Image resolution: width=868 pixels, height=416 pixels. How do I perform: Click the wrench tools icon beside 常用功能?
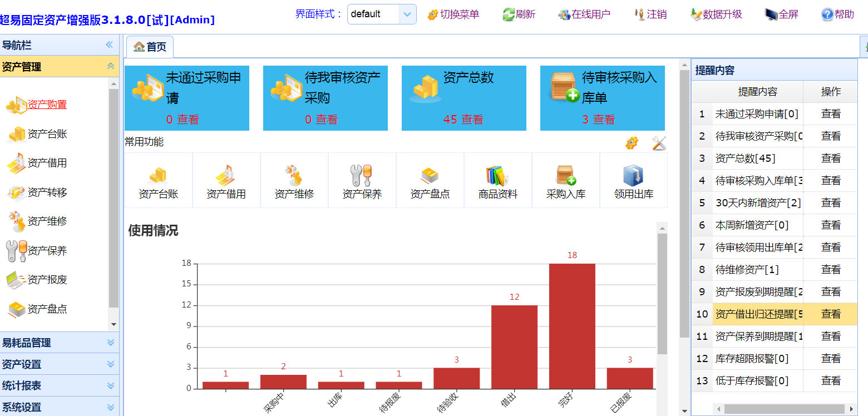click(659, 143)
